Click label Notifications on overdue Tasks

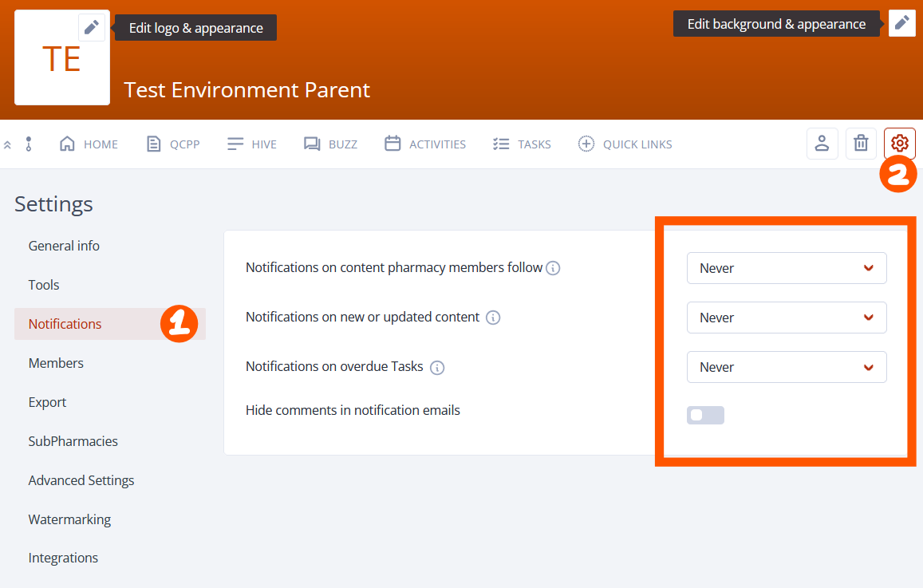pos(334,366)
